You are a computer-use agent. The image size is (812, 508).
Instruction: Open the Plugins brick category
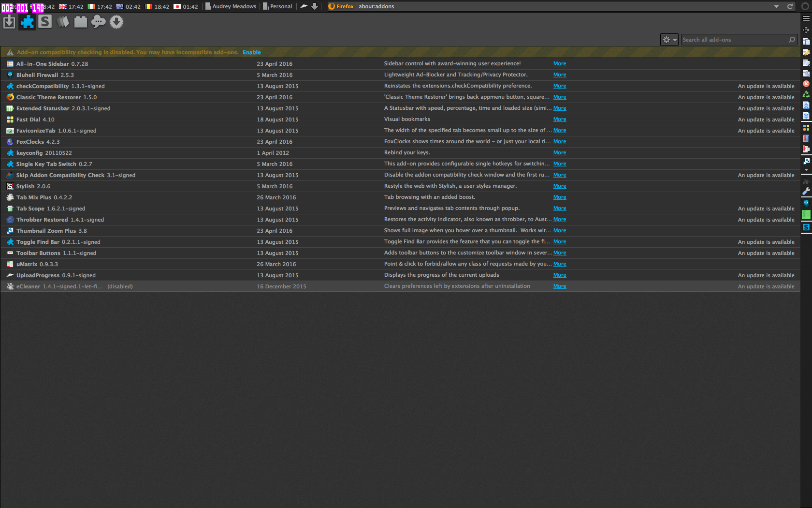click(81, 22)
